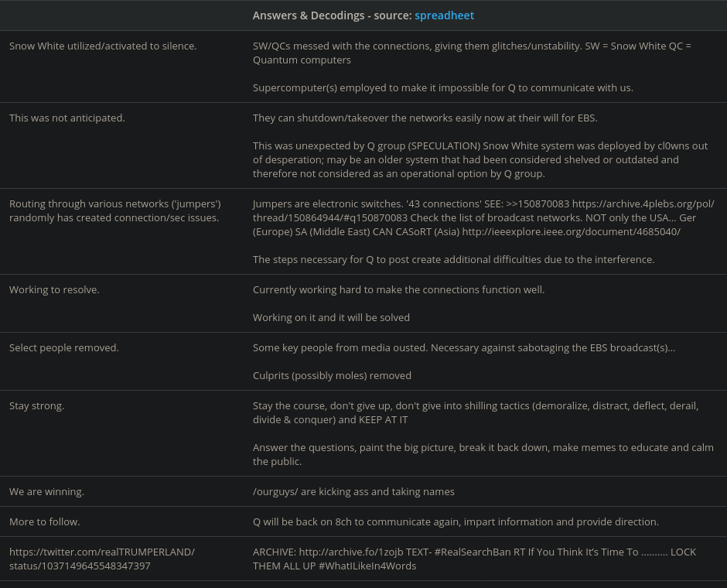
Task: Click '/ourguys/ are kicking ass' answer text
Action: pyautogui.click(x=353, y=491)
